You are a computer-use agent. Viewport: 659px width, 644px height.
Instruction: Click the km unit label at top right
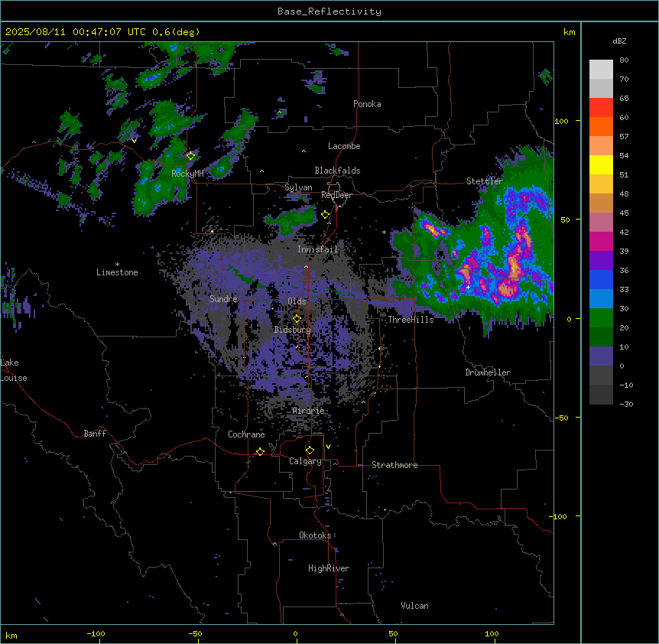point(570,32)
